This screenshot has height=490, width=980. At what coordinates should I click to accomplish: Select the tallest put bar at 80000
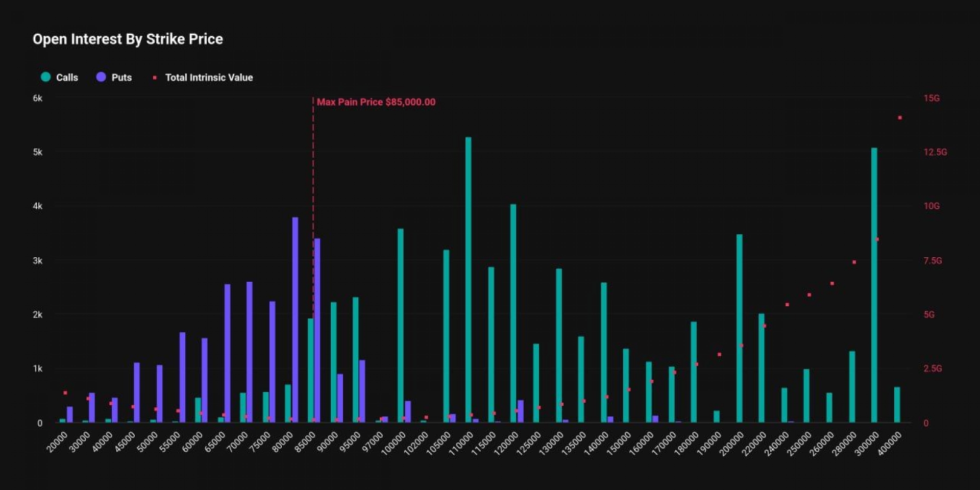pyautogui.click(x=295, y=320)
